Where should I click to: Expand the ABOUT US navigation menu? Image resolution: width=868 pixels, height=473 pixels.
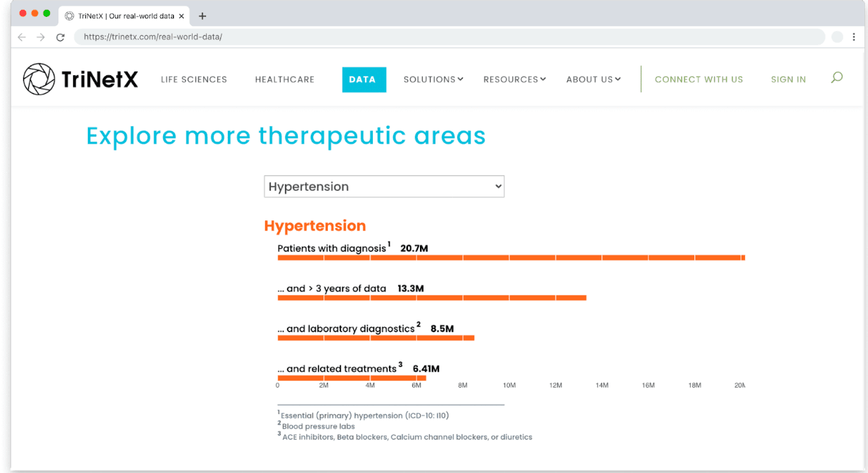point(593,79)
